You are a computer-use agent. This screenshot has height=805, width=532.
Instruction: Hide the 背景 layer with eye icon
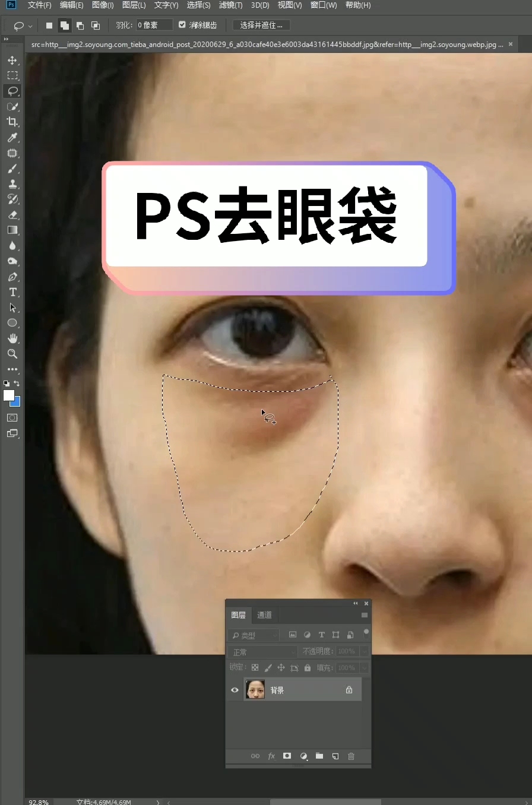[235, 690]
